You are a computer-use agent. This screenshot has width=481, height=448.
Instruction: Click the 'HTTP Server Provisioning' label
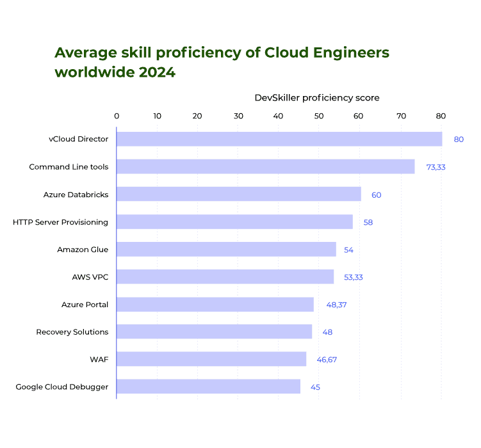pyautogui.click(x=60, y=222)
